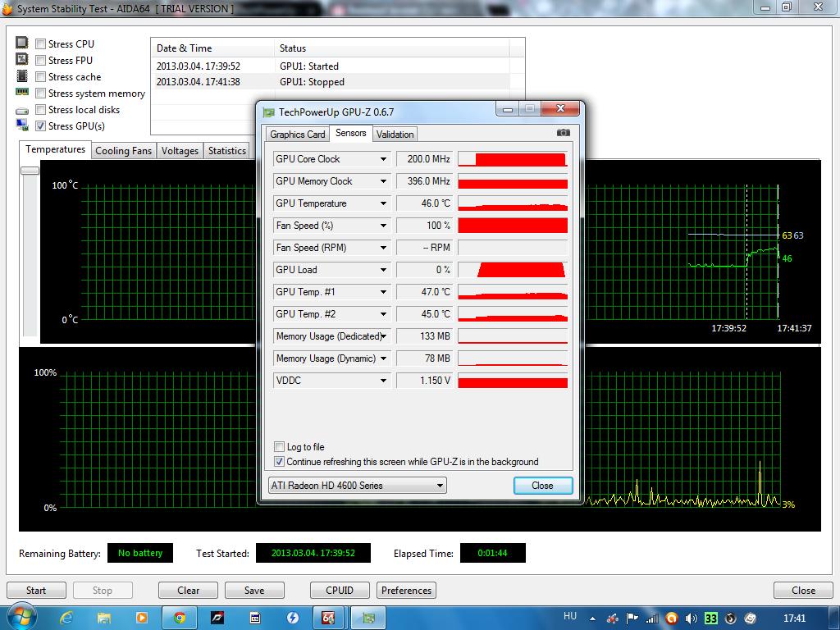
Task: Open the GPU Temp. #1 sensor dropdown
Action: pos(384,292)
